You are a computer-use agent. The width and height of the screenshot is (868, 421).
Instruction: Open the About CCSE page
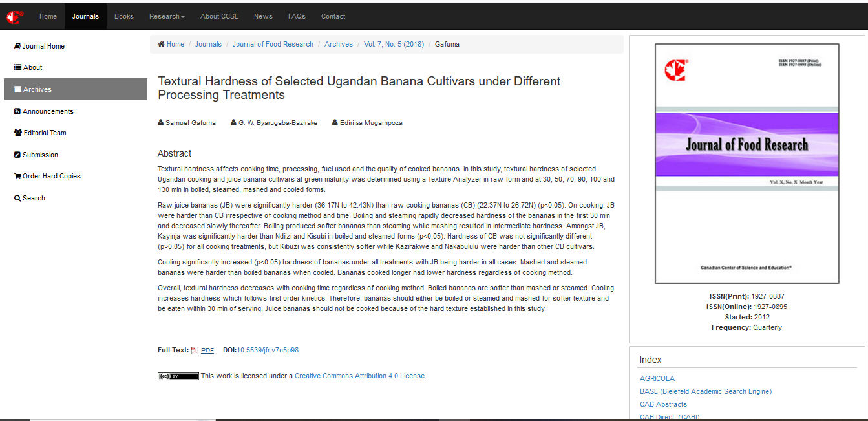(219, 16)
